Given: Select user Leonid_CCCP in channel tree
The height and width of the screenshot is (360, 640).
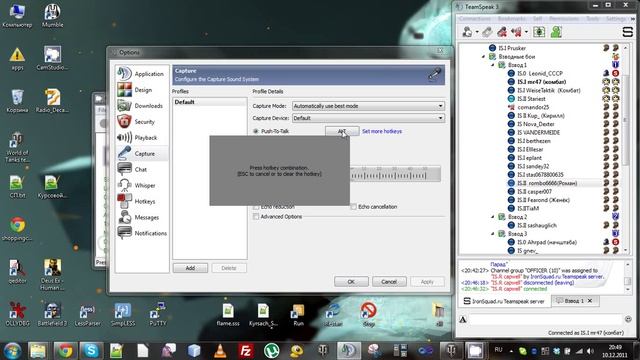Looking at the screenshot, I should coord(540,73).
